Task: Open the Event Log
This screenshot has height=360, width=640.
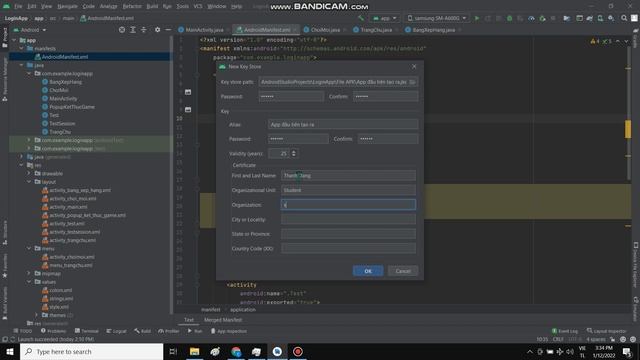Action: (x=564, y=331)
